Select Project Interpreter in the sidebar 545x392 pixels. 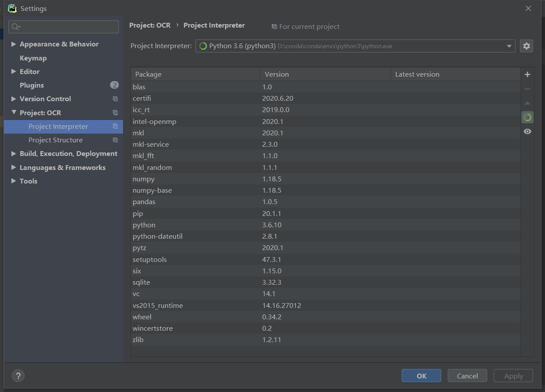click(63, 127)
